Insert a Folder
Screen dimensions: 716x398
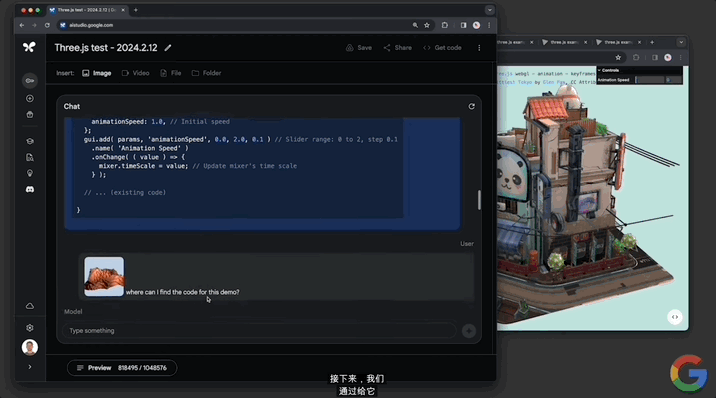coord(206,73)
